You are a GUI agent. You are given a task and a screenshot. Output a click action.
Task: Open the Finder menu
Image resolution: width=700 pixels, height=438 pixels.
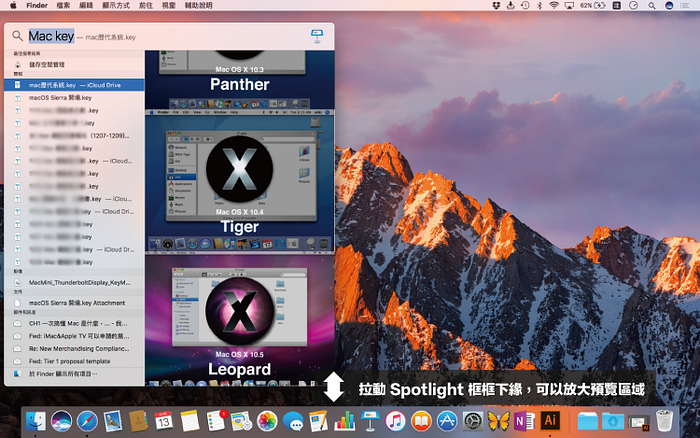pos(37,5)
